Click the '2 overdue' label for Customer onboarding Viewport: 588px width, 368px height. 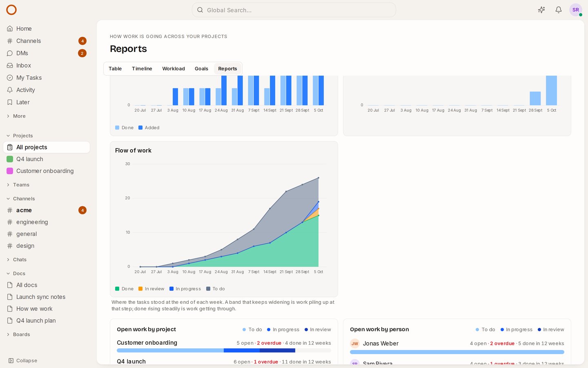[269, 343]
